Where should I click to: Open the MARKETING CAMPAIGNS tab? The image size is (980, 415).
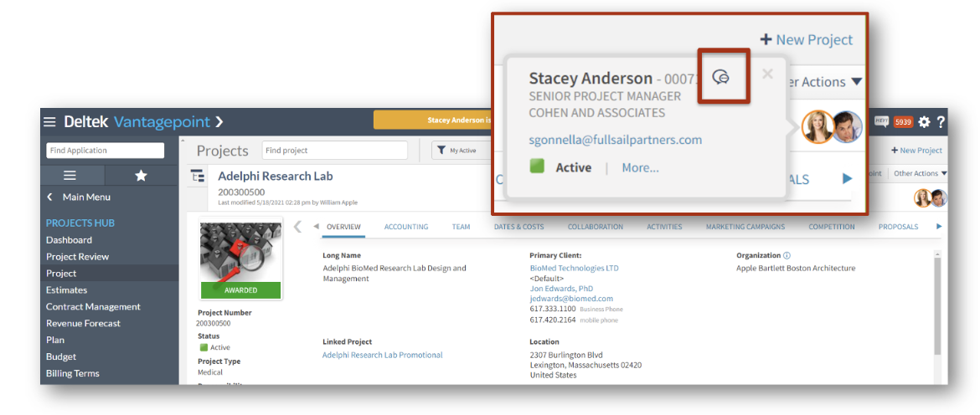745,227
